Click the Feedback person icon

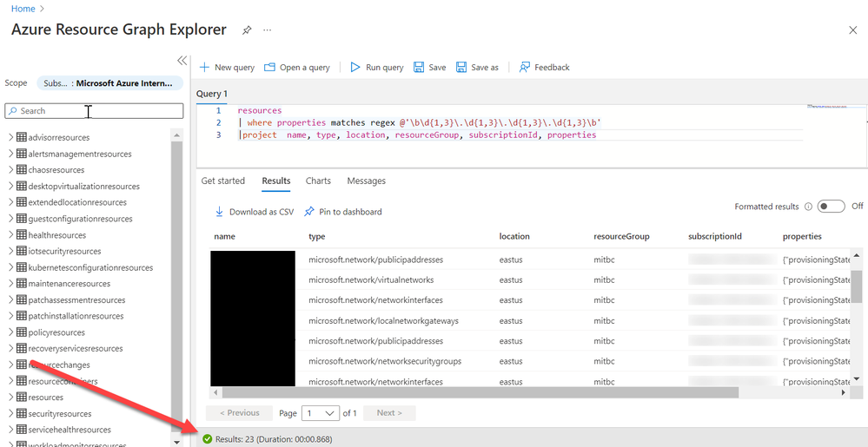pyautogui.click(x=524, y=67)
